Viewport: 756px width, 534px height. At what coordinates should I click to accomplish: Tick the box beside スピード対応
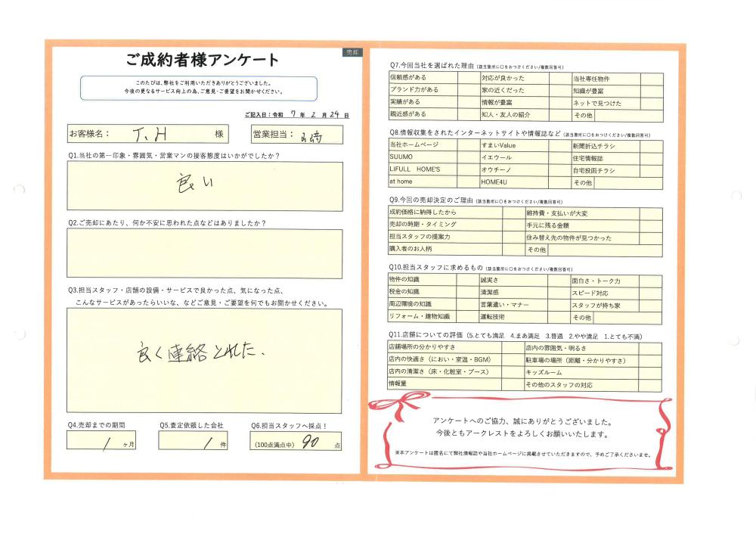tap(650, 293)
